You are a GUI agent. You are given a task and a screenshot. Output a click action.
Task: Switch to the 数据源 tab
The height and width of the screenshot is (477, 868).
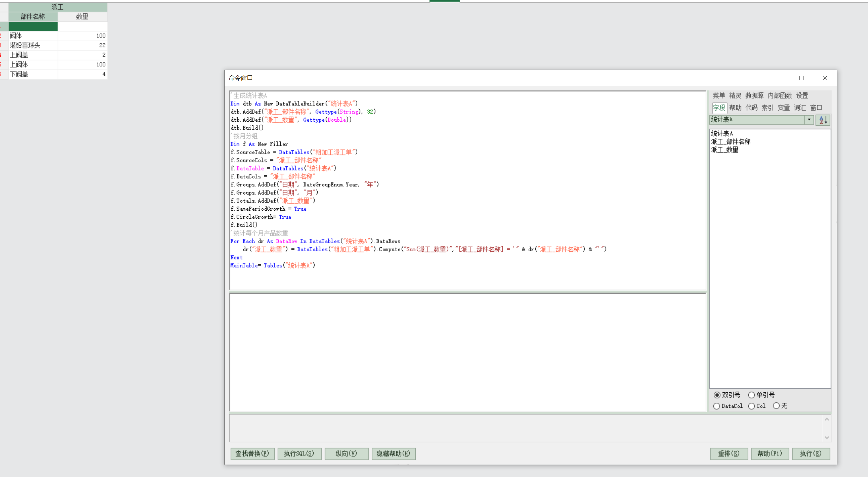tap(754, 96)
